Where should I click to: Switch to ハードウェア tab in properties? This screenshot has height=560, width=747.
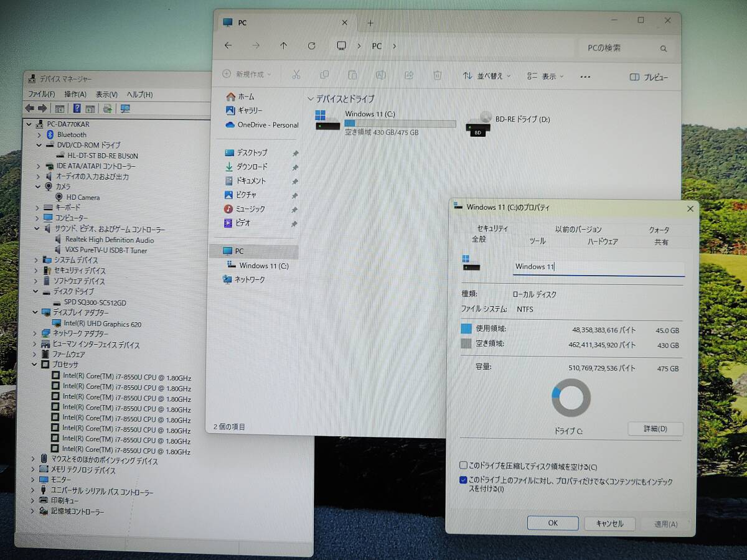point(603,241)
